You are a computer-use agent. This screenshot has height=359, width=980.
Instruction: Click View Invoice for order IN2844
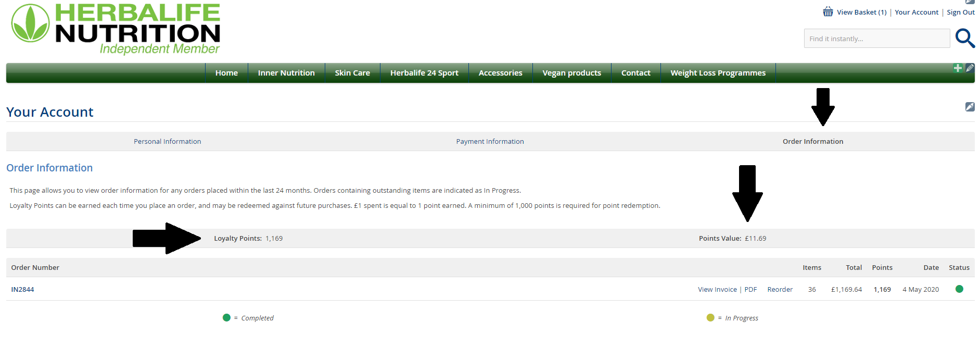point(717,290)
